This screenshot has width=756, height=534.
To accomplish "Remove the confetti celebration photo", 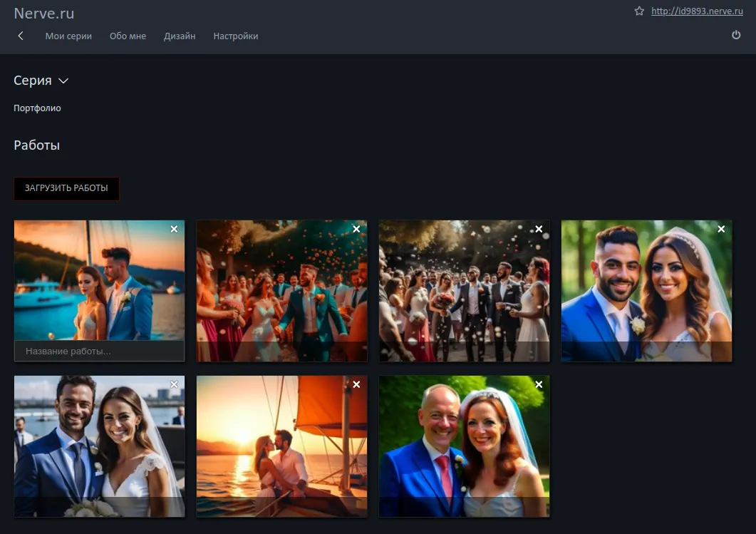I will click(x=356, y=229).
